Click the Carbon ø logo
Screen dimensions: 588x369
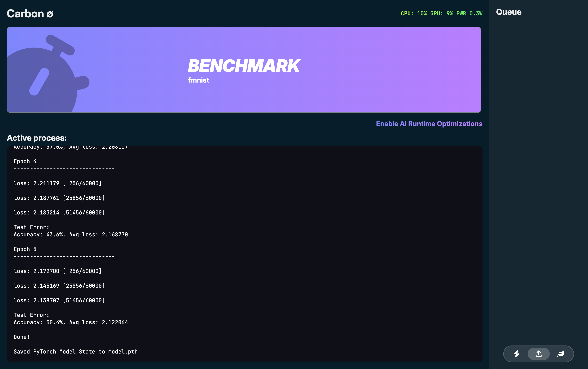coord(30,14)
